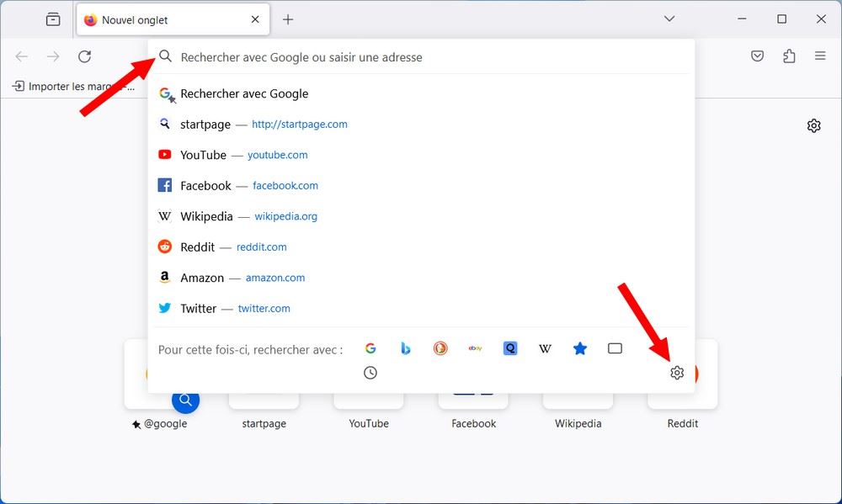Select Google for a one-time search
This screenshot has width=842, height=504.
tap(371, 347)
